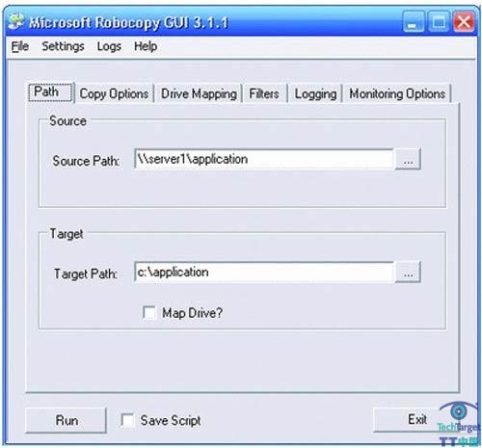482x448 pixels.
Task: Open the Logs menu
Action: pos(109,47)
